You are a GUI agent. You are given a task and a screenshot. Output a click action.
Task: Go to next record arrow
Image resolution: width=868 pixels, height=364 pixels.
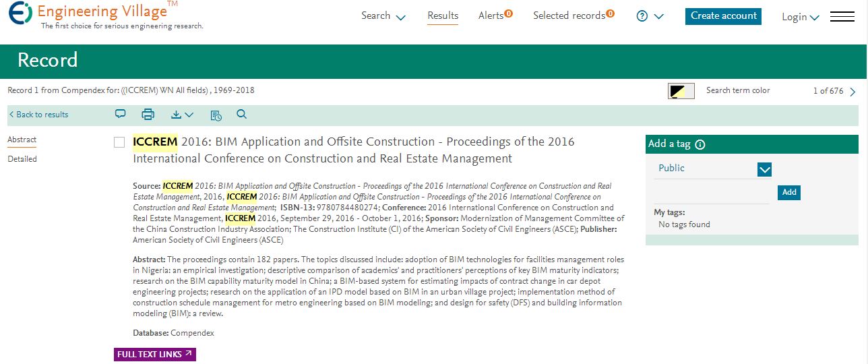tap(852, 92)
